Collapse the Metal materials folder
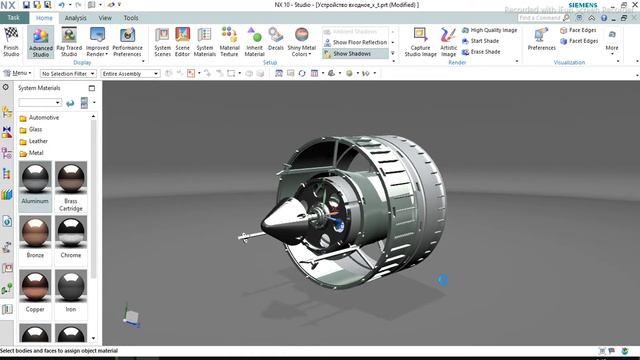Image resolution: width=640 pixels, height=360 pixels. tap(31, 153)
